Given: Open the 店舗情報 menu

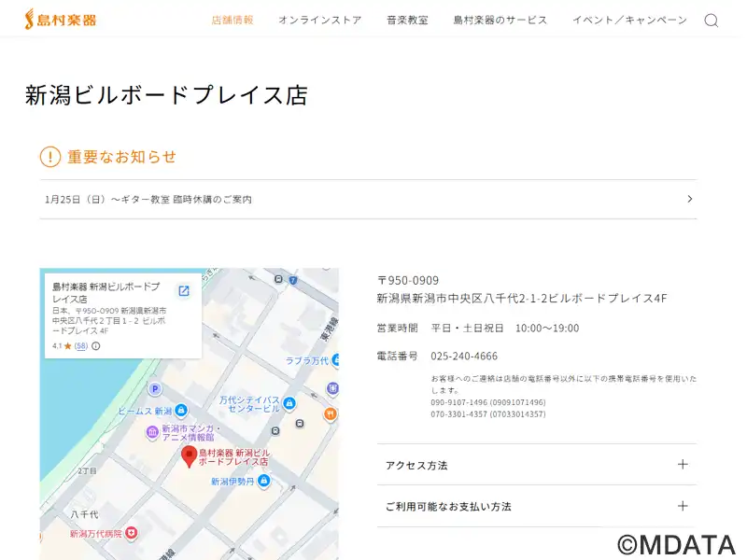Looking at the screenshot, I should [x=233, y=20].
